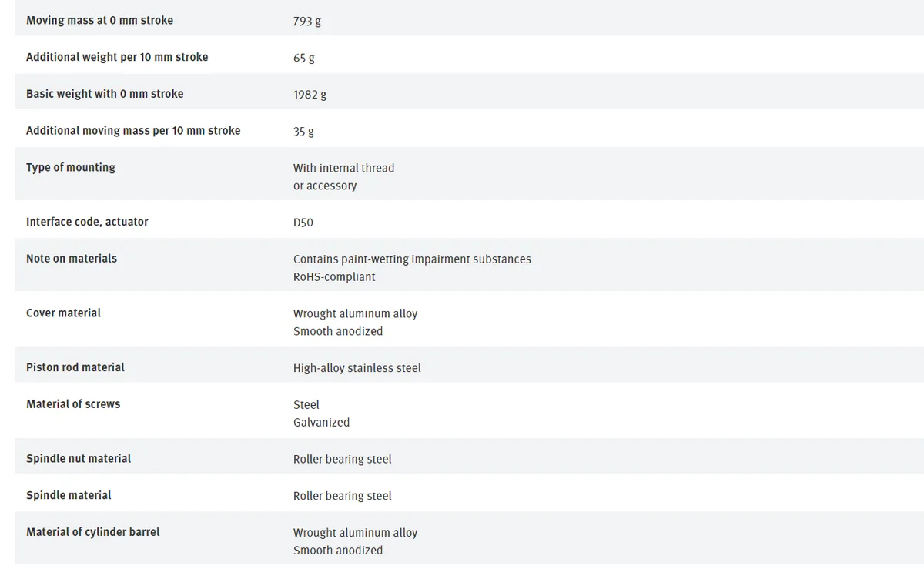
Task: Click the 'Spindle nut material' label
Action: tap(79, 458)
